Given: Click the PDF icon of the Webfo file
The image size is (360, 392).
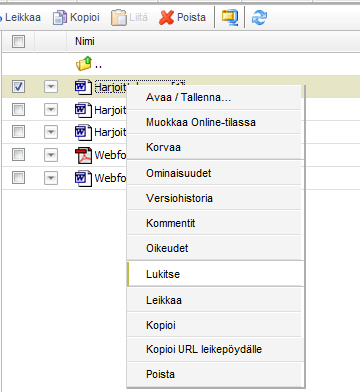Looking at the screenshot, I should pos(83,155).
